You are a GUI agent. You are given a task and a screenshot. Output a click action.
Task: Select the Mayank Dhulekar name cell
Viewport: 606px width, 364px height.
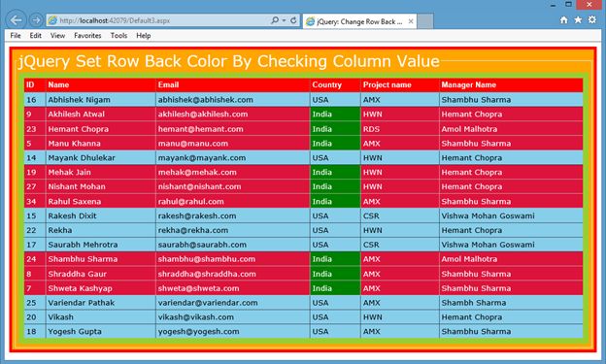[x=100, y=157]
